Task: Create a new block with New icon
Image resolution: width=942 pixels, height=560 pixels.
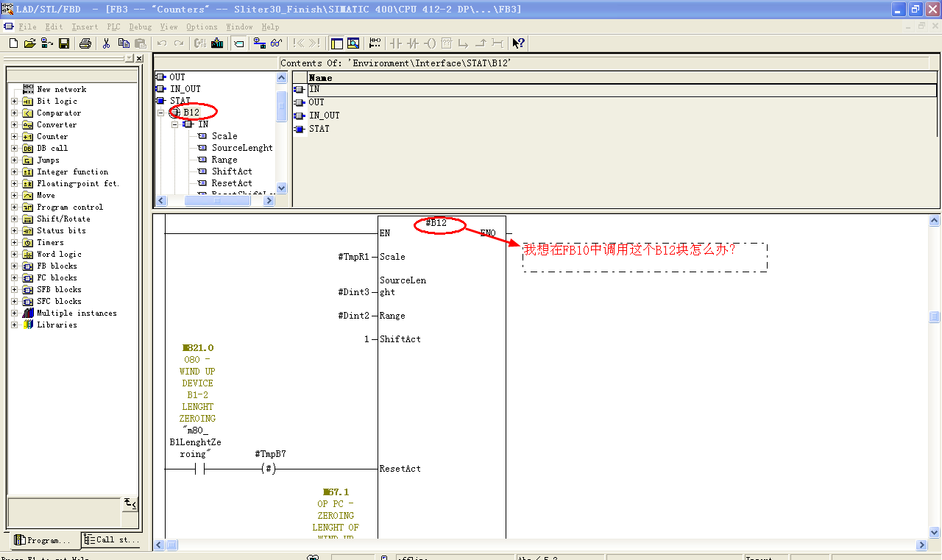Action: [13, 43]
